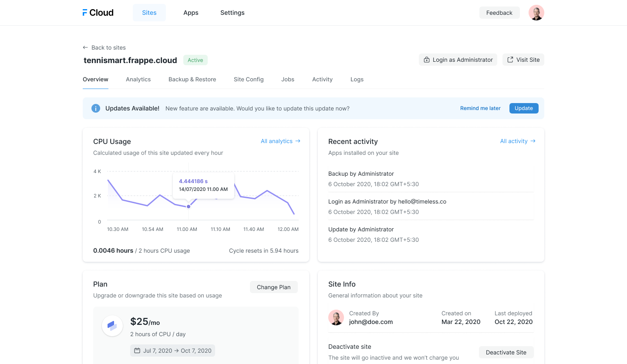Select the Jobs tab
The width and height of the screenshot is (627, 364).
pos(287,79)
